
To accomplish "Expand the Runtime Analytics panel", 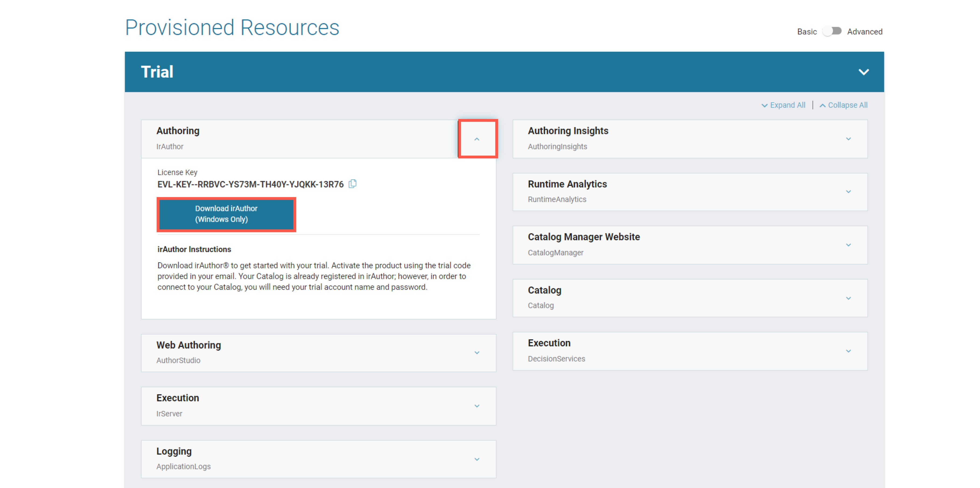I will [x=848, y=192].
